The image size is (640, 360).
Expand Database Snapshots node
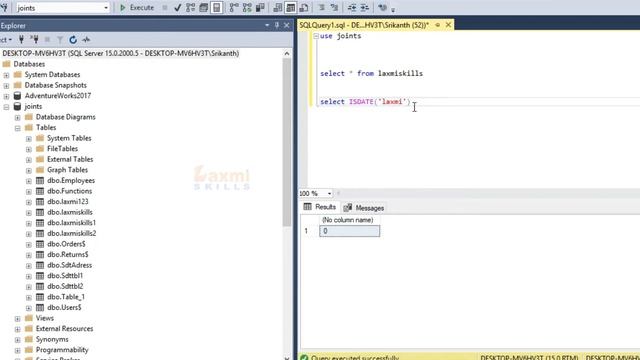pos(6,86)
